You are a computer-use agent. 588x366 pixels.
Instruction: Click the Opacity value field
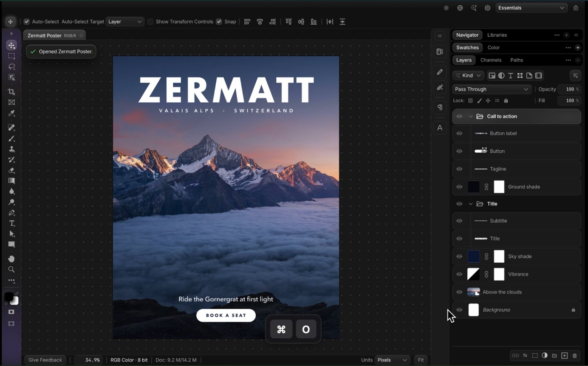coord(569,89)
